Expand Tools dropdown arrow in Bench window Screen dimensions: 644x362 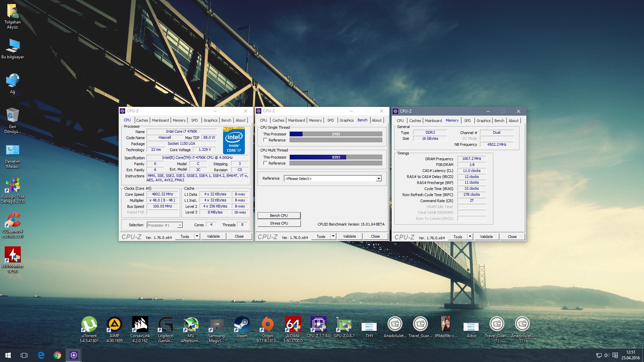tap(333, 236)
